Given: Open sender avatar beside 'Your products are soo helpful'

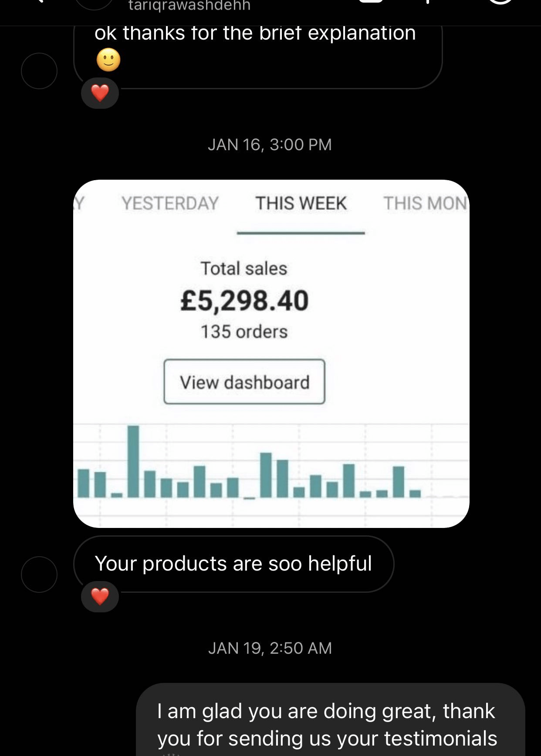Looking at the screenshot, I should point(39,574).
